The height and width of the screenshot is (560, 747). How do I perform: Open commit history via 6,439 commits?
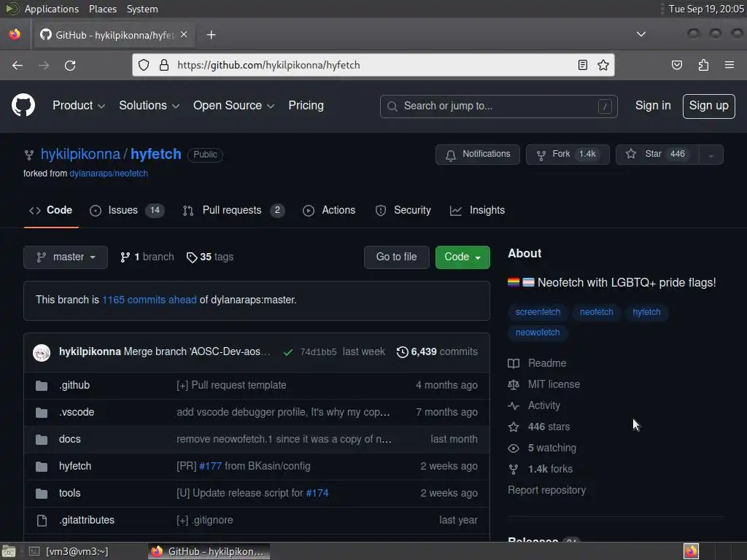pyautogui.click(x=437, y=351)
